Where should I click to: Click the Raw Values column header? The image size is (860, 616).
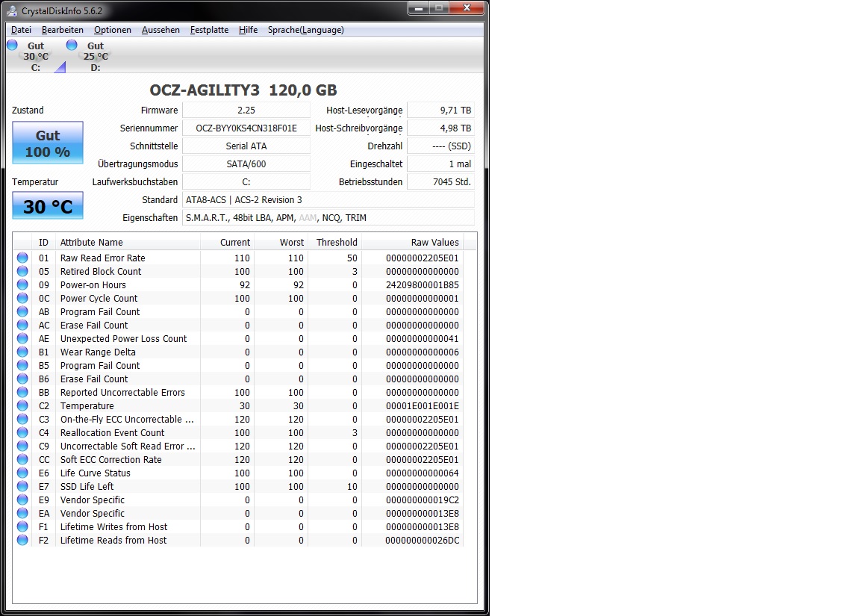tap(412, 242)
